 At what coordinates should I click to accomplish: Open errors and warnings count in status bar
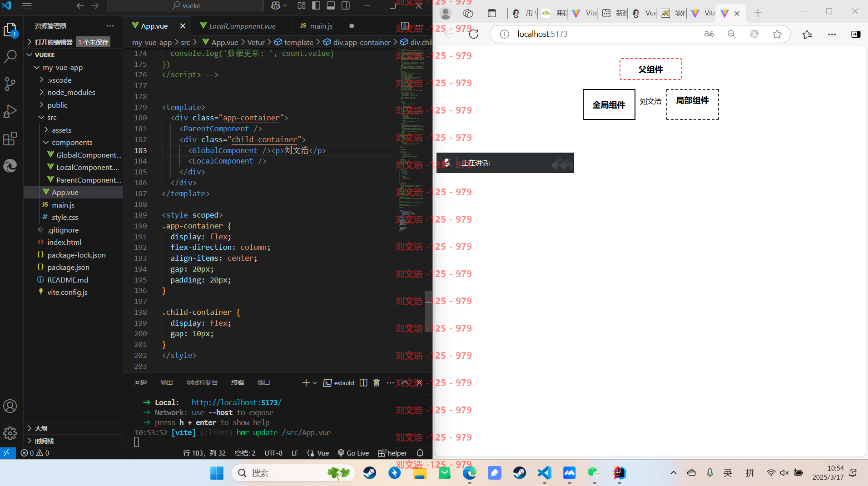(x=35, y=453)
